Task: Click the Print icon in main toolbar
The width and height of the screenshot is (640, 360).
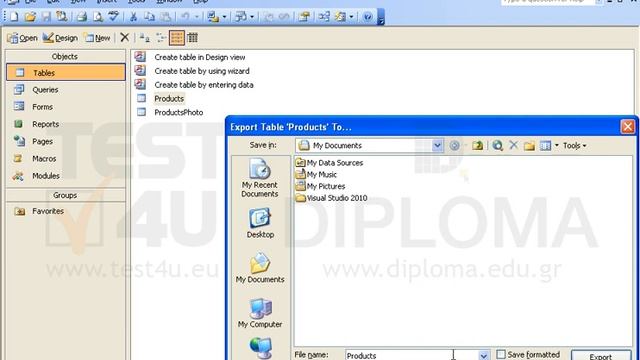Action: [82, 17]
